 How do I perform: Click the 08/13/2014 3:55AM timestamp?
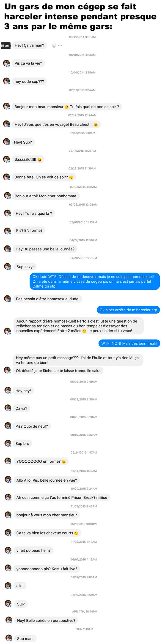click(82, 37)
